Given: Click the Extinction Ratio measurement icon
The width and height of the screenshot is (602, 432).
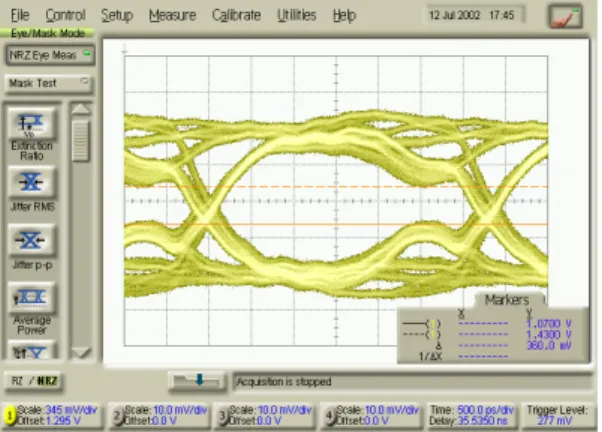Looking at the screenshot, I should tap(32, 124).
